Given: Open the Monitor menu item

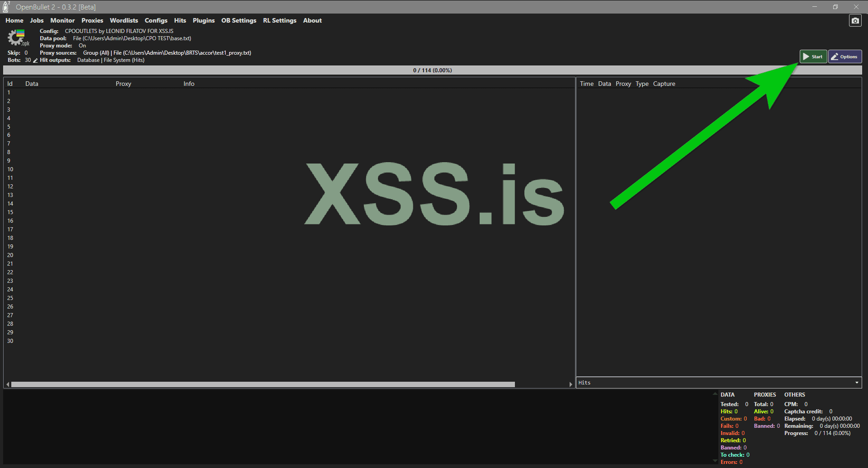Looking at the screenshot, I should tap(62, 20).
